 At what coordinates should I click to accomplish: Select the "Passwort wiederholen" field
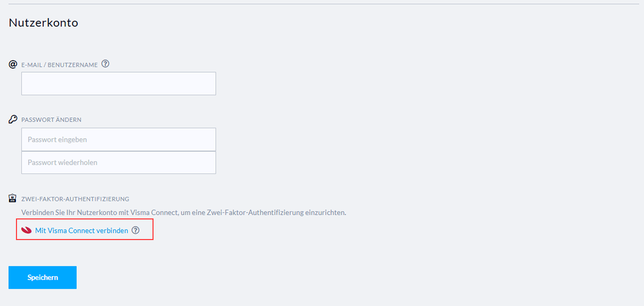point(118,162)
